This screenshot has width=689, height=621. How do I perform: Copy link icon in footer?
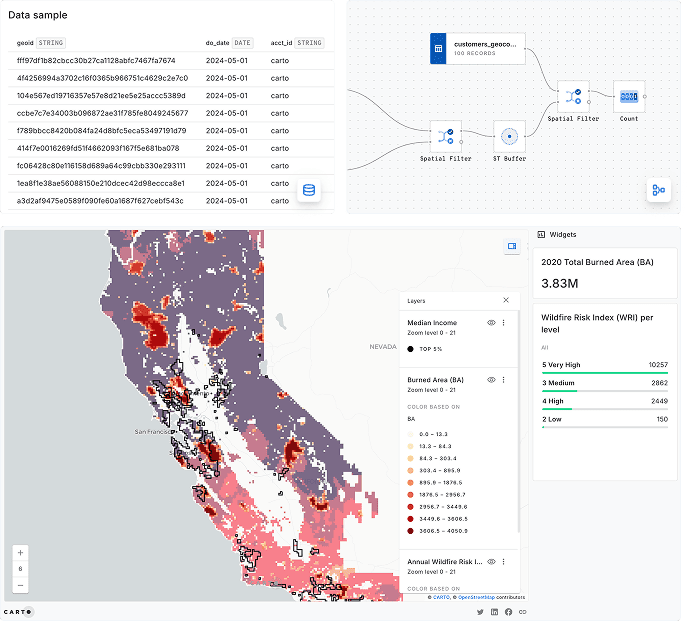point(522,612)
